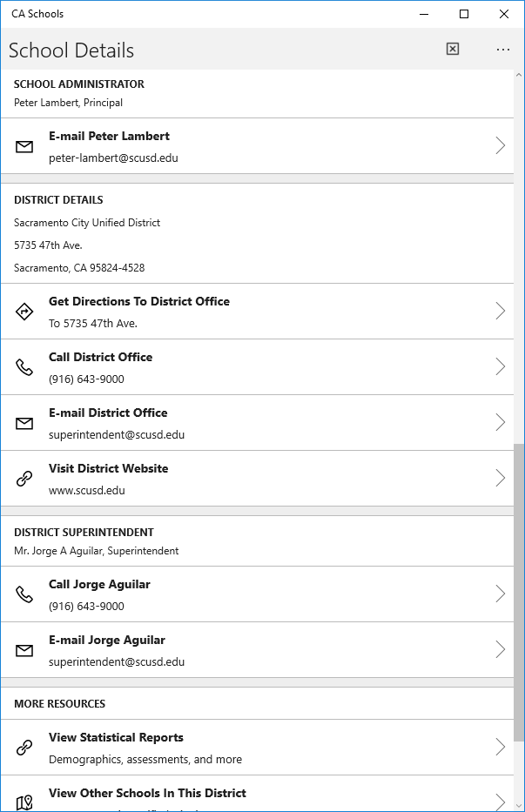Click the phone icon beside Call District Office

pos(24,367)
